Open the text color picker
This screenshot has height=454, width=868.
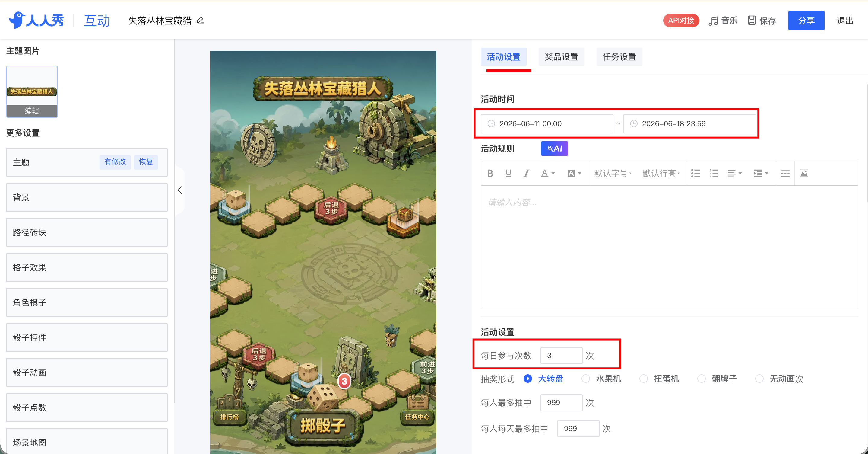click(x=548, y=173)
